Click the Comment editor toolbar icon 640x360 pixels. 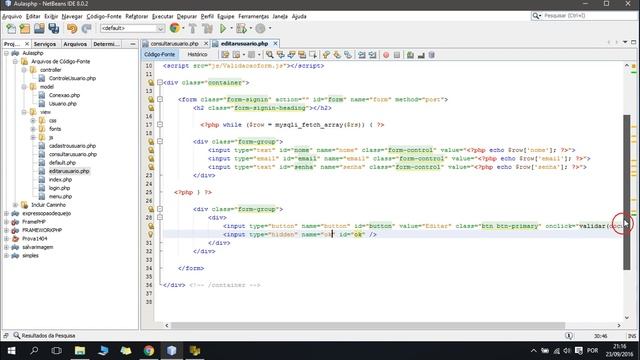point(410,55)
